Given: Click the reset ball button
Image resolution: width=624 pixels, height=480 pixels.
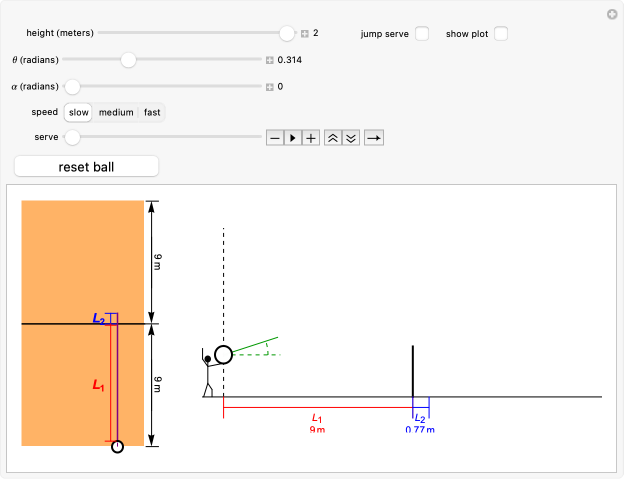Looking at the screenshot, I should click(87, 166).
